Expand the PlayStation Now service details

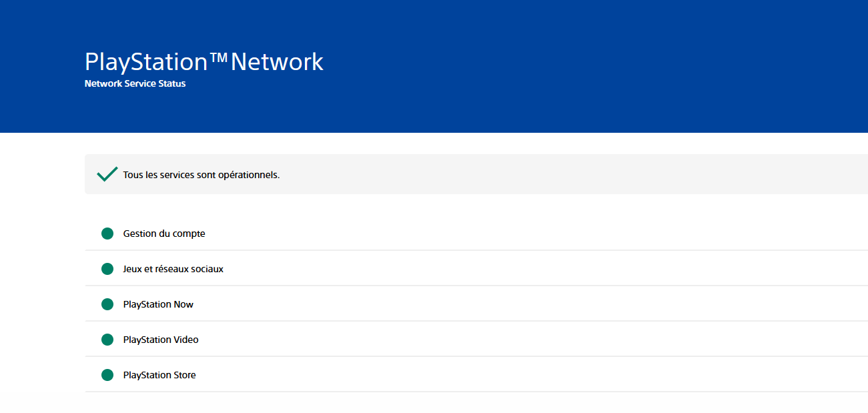(x=267, y=304)
